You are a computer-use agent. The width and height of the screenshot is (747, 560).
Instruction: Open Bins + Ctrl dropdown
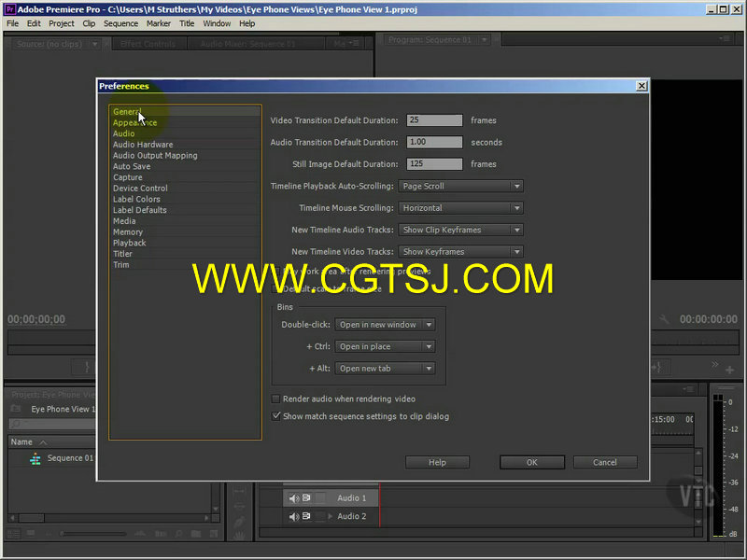point(385,346)
